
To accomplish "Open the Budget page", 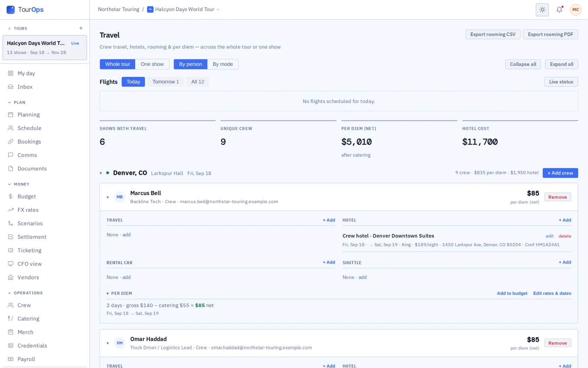I will (x=44, y=197).
